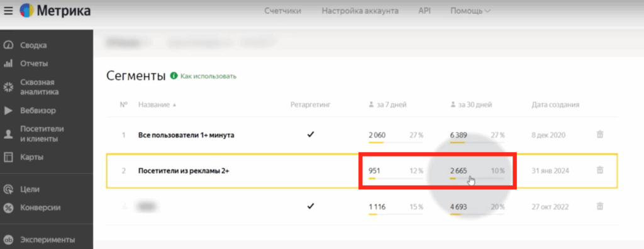This screenshot has width=644, height=249.
Task: Click the Метрика logo icon
Action: tap(26, 11)
